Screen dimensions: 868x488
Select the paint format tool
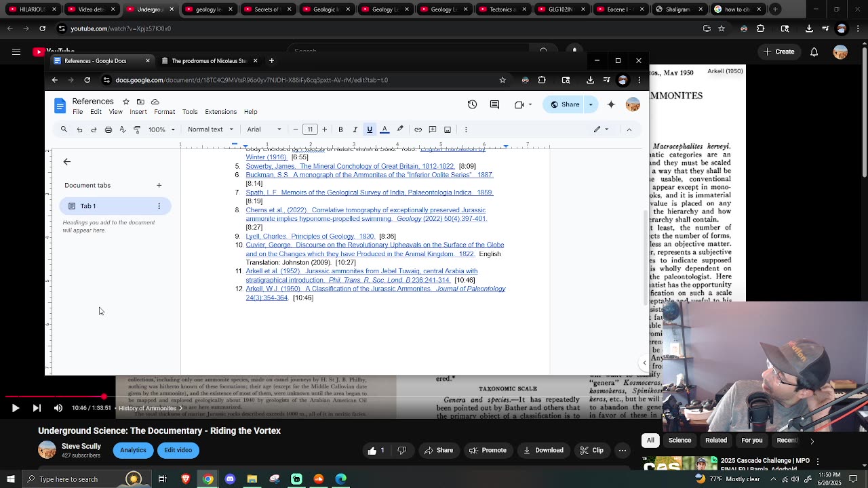pyautogui.click(x=137, y=129)
